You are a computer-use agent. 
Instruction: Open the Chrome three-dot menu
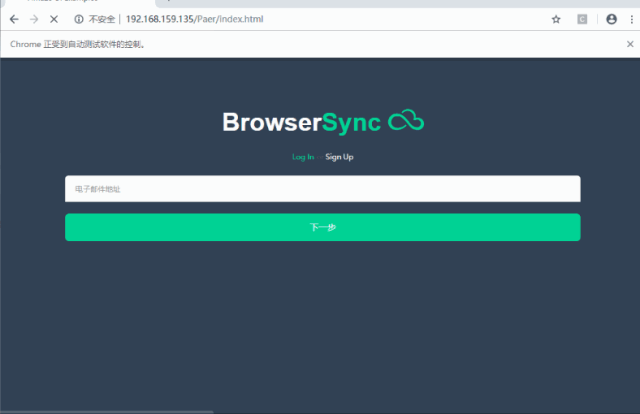(x=632, y=19)
